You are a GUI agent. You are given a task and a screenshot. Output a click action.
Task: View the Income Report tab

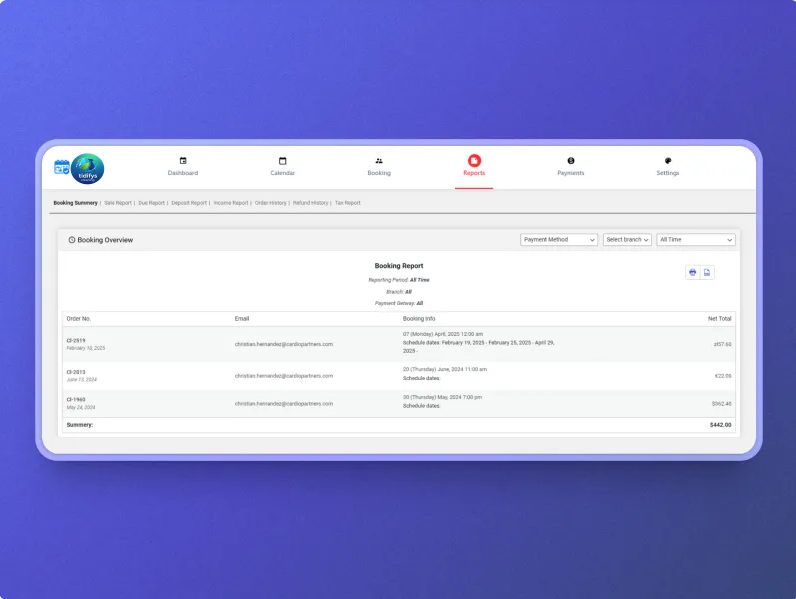coord(231,203)
